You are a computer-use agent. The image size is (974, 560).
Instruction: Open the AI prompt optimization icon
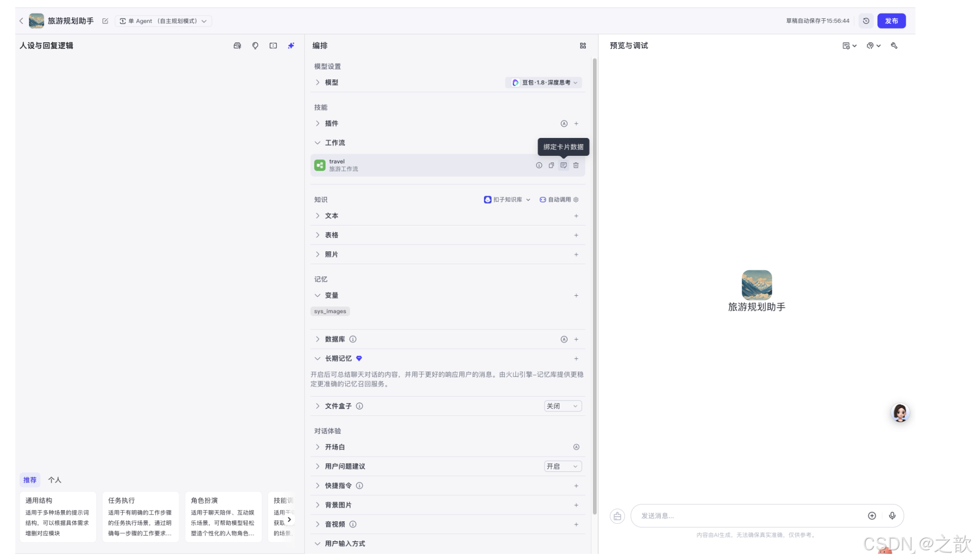pyautogui.click(x=291, y=45)
